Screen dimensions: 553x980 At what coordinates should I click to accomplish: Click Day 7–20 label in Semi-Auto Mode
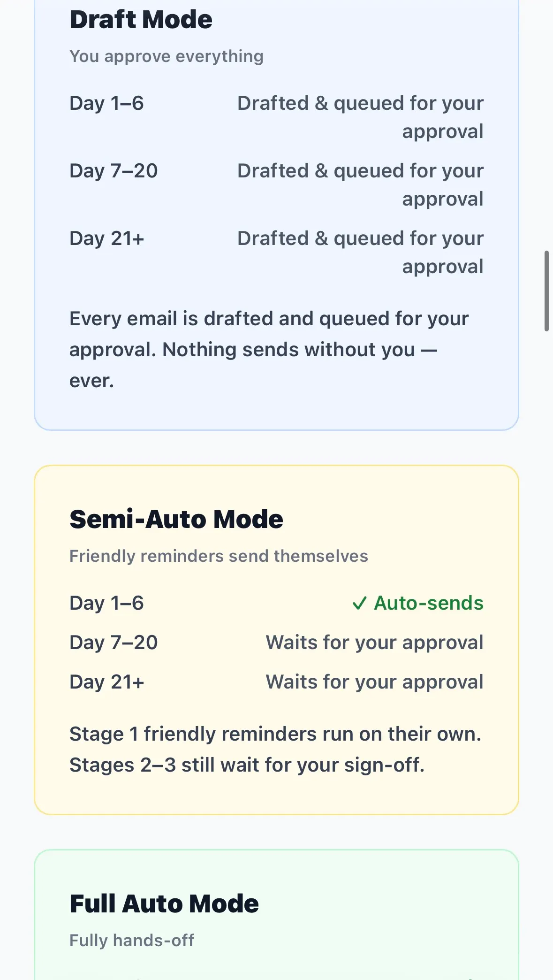click(114, 643)
